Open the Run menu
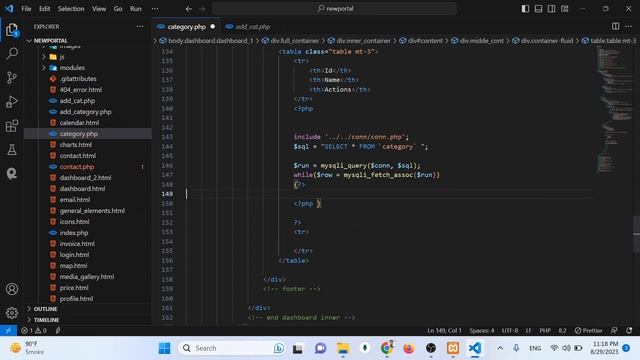640x360 pixels. 136,9
